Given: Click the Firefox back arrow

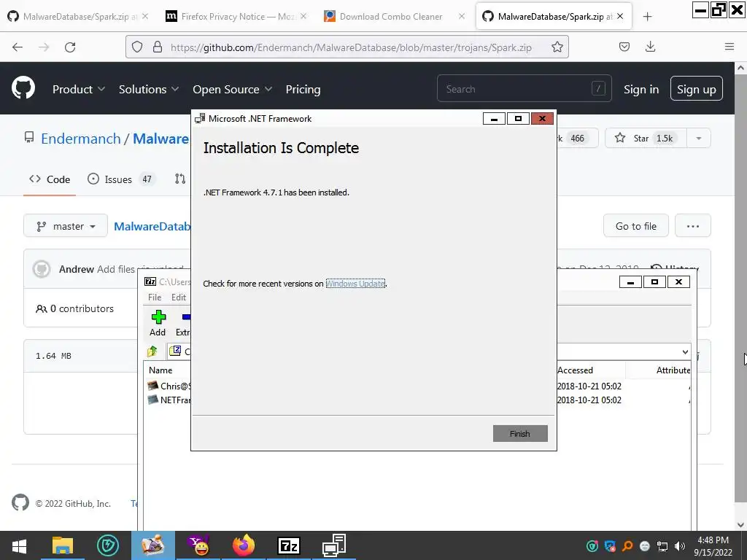Looking at the screenshot, I should coord(18,47).
